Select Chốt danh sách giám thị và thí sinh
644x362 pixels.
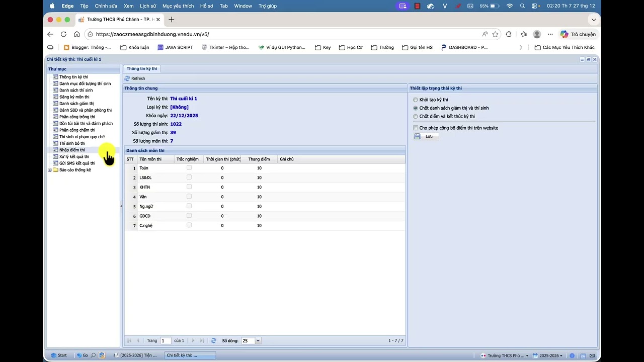click(x=416, y=108)
